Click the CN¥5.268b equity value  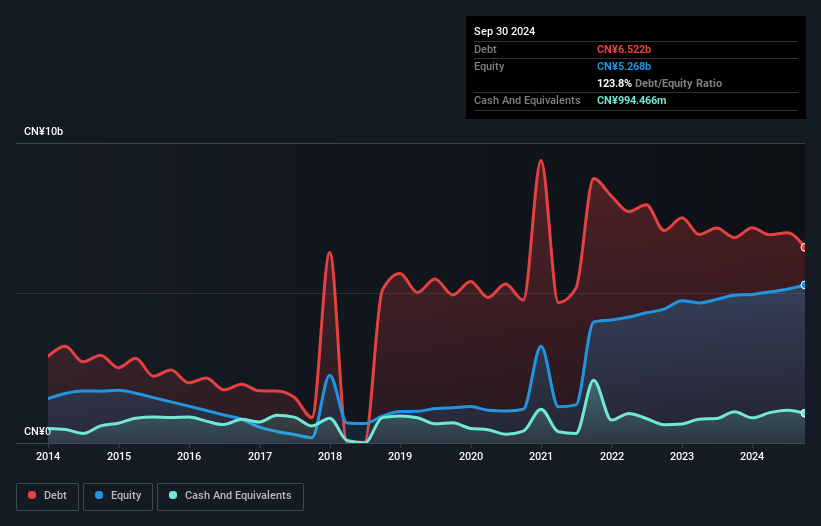(624, 66)
